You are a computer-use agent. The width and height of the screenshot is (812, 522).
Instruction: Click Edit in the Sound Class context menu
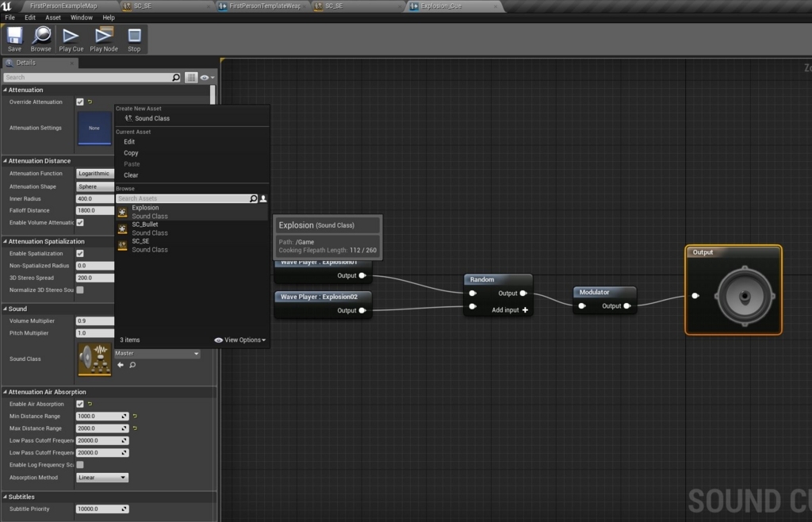[x=128, y=141]
